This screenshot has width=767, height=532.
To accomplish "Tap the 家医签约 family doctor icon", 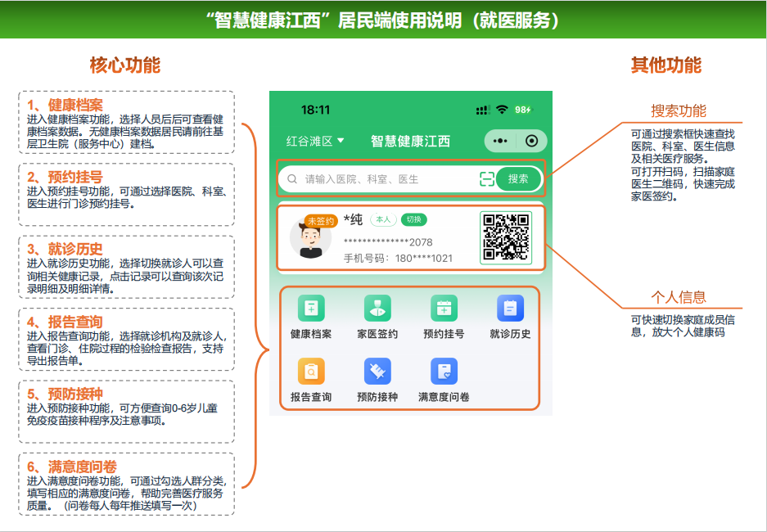I will [377, 309].
